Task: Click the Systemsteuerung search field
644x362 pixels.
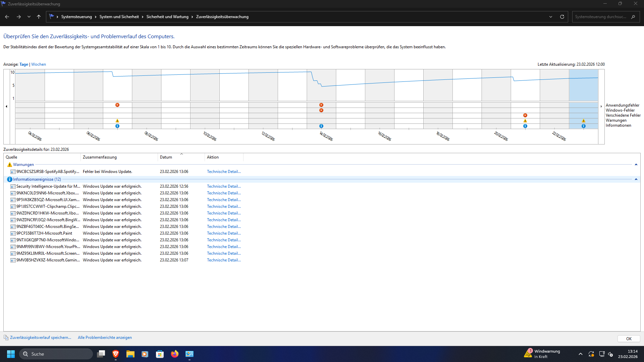Action: (x=600, y=17)
